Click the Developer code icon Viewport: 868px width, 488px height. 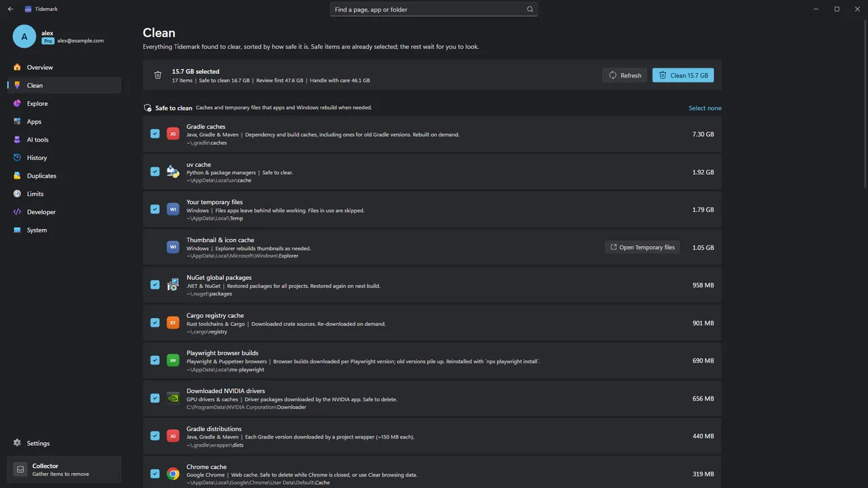coord(18,211)
